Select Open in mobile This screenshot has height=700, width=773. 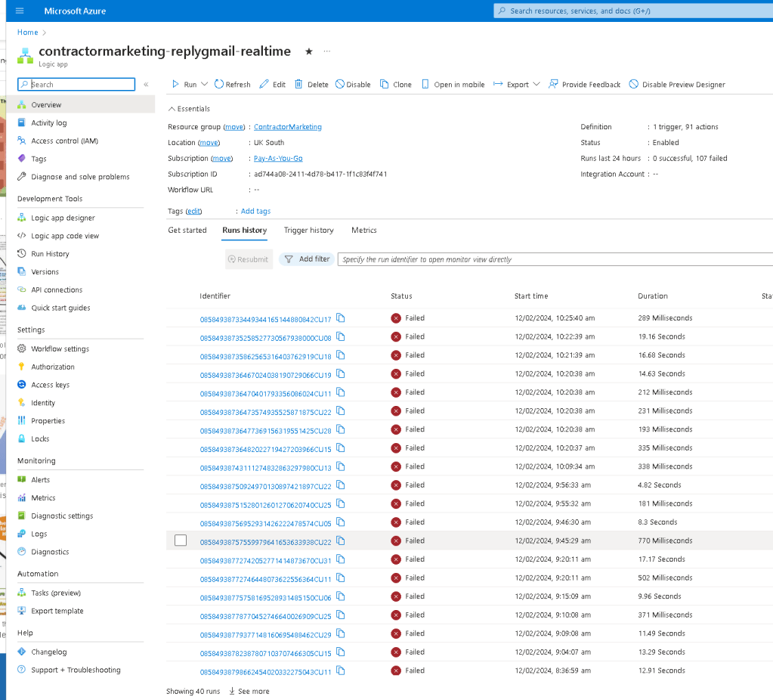coord(453,85)
